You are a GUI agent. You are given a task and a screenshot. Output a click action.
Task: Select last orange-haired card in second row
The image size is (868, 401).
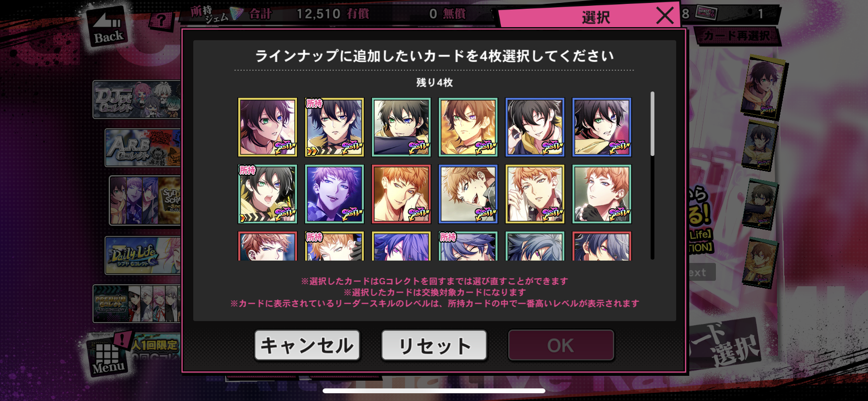(602, 194)
